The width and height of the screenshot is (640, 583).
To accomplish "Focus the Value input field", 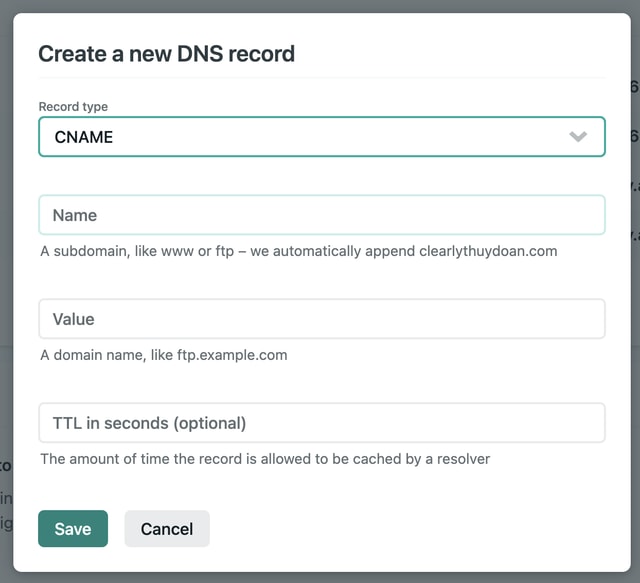I will click(x=322, y=319).
